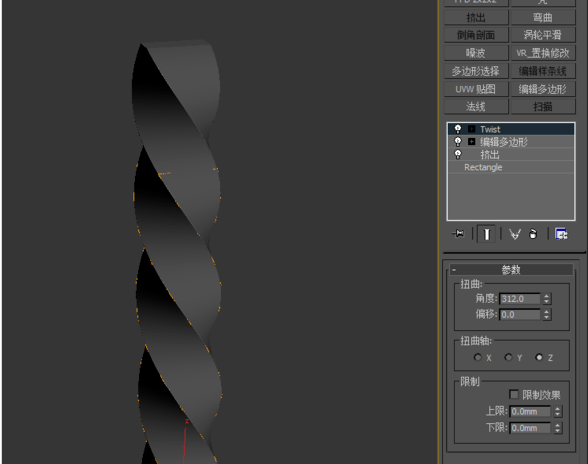Select the Twist entry in modifier stack
The image size is (588, 464).
[511, 129]
